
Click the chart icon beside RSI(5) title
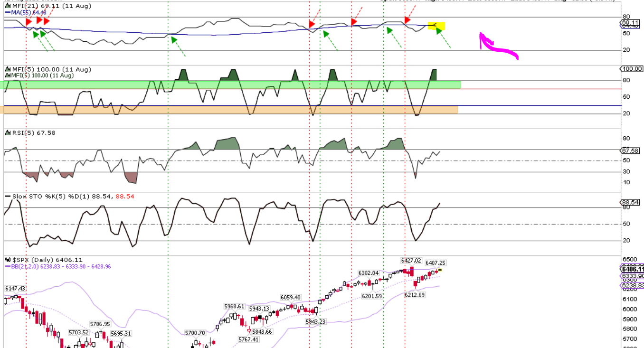pyautogui.click(x=8, y=133)
